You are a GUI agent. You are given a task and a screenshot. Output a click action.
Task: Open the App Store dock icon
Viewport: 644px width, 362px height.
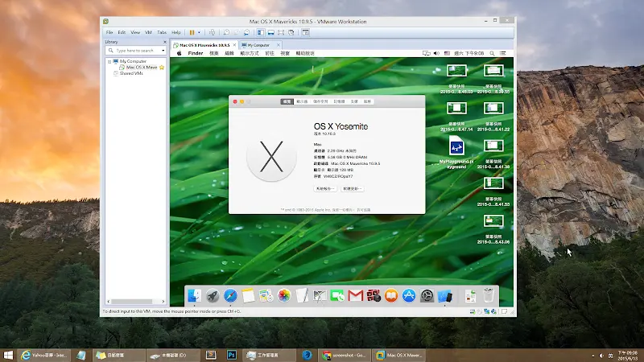click(409, 296)
